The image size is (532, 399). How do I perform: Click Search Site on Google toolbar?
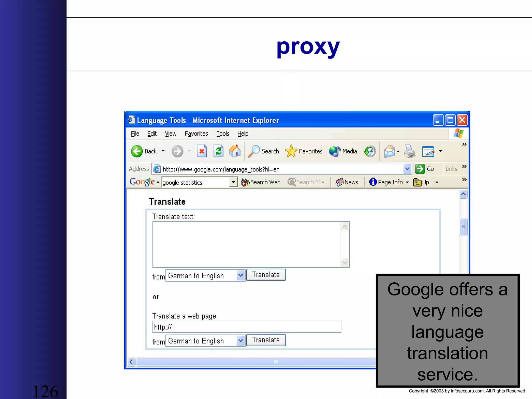[306, 182]
